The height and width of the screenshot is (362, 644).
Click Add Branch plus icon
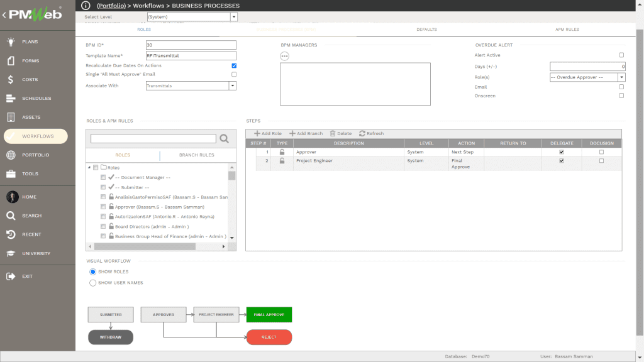point(292,133)
